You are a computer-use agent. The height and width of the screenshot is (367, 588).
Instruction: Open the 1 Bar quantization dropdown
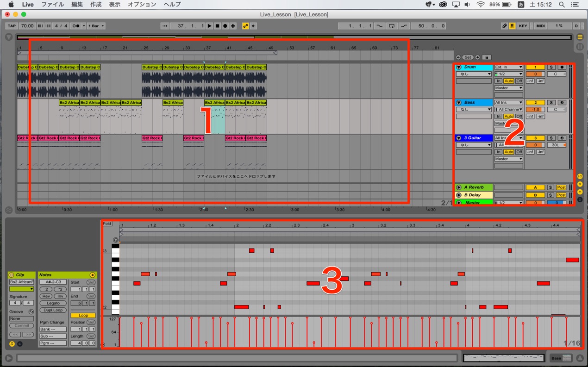click(x=96, y=26)
